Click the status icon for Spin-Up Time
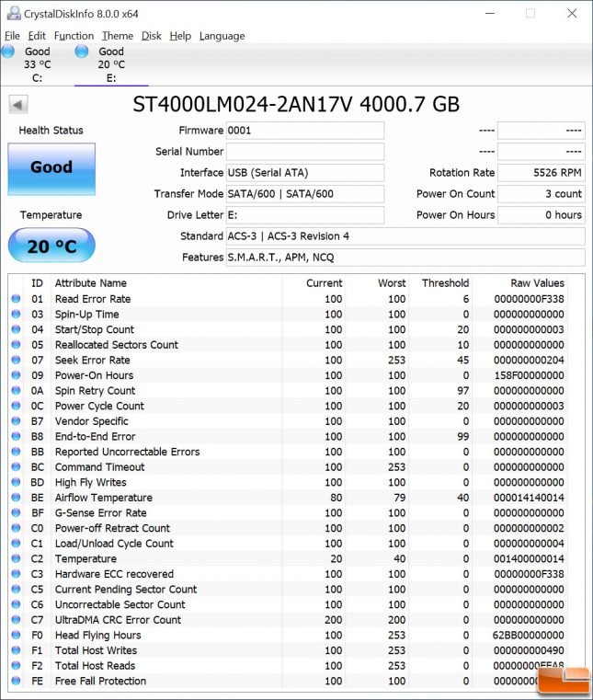 pyautogui.click(x=16, y=314)
